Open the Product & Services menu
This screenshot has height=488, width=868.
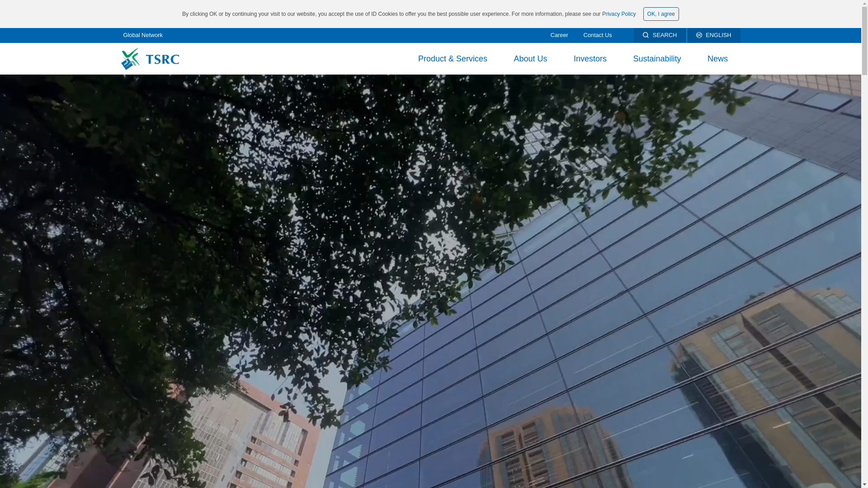tap(453, 59)
